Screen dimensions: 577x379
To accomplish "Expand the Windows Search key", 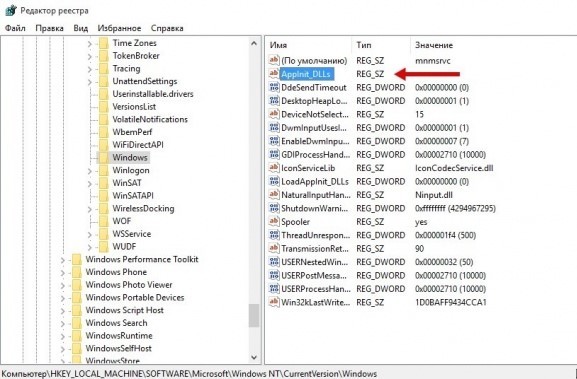I will click(63, 323).
